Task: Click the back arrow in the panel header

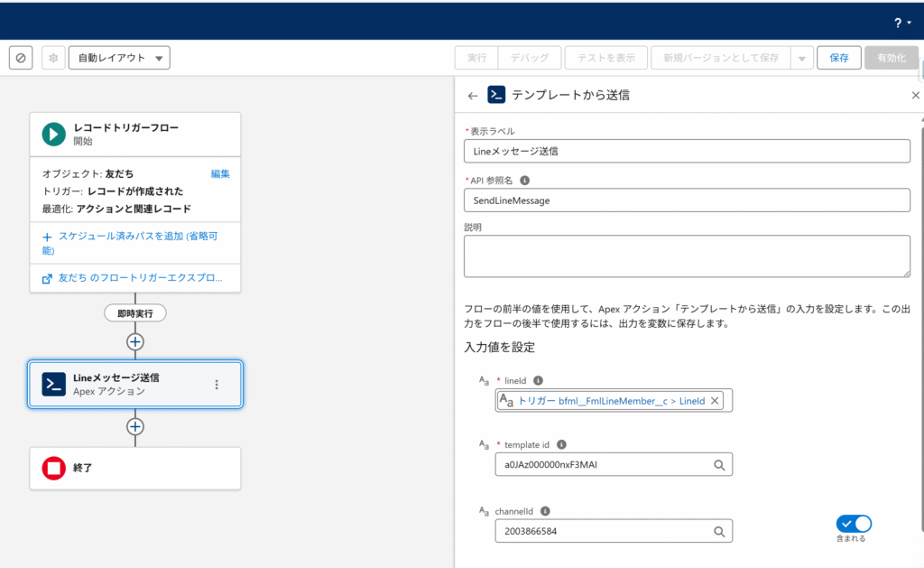Action: pyautogui.click(x=472, y=95)
